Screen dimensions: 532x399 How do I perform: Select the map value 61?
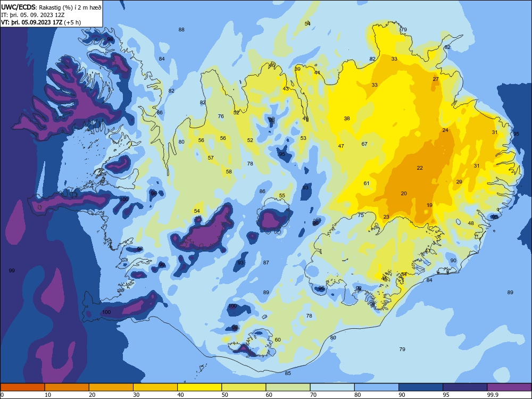tap(367, 184)
